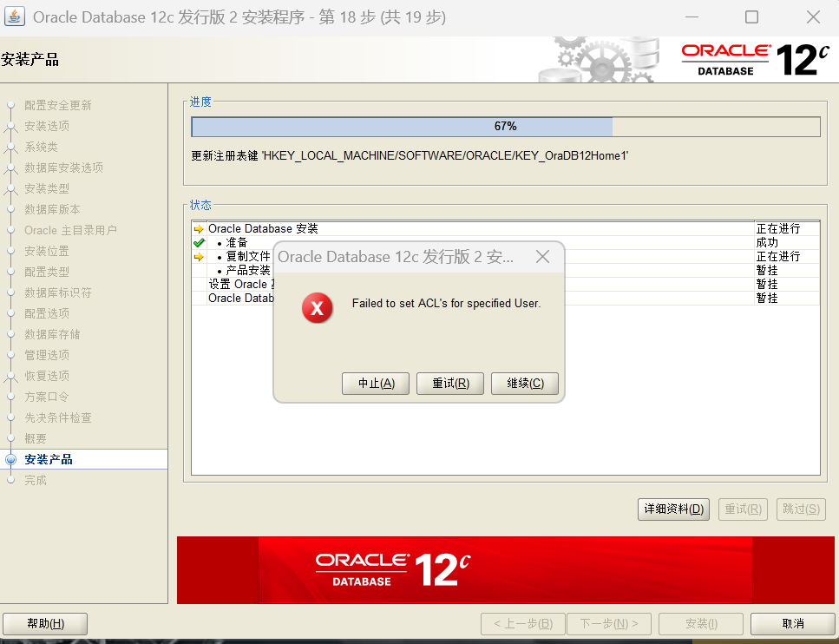Click the 准备 status row
839x644 pixels.
[506, 242]
